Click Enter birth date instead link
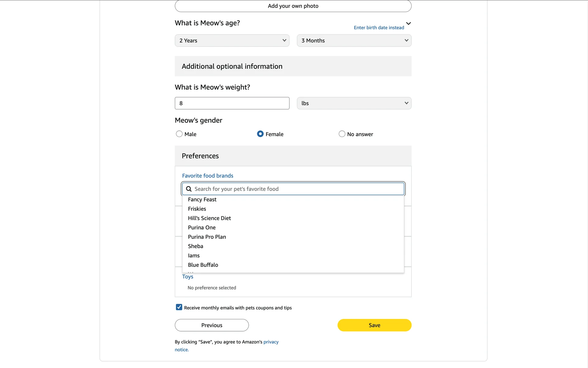Screen dimensions: 588x368 (379, 28)
